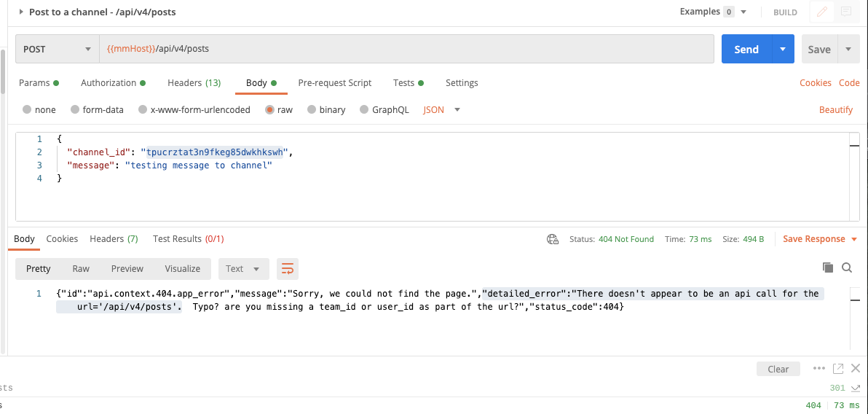Search the response with magnifier icon
Viewport: 868px width, 414px height.
click(x=847, y=267)
